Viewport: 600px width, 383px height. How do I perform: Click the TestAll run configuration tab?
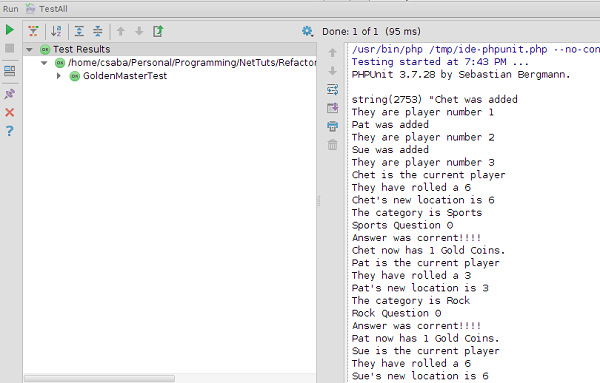47,9
